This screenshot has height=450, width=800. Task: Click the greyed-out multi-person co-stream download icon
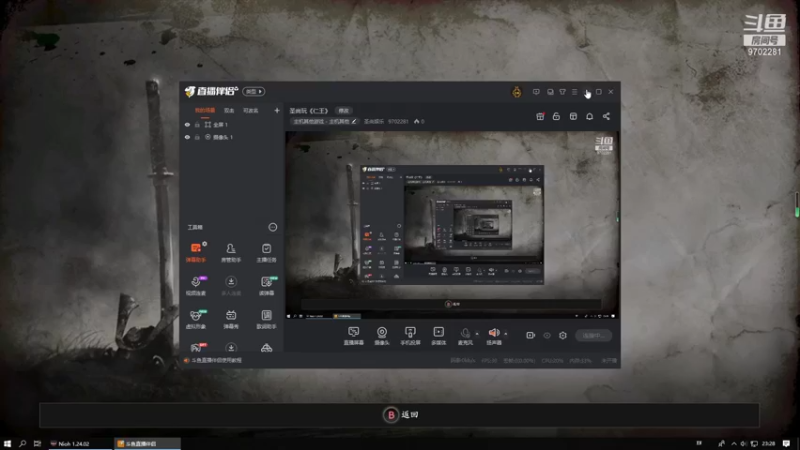point(231,286)
